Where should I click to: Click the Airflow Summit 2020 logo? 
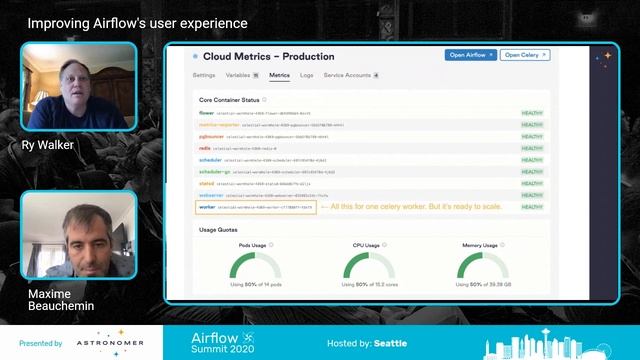coord(223,342)
